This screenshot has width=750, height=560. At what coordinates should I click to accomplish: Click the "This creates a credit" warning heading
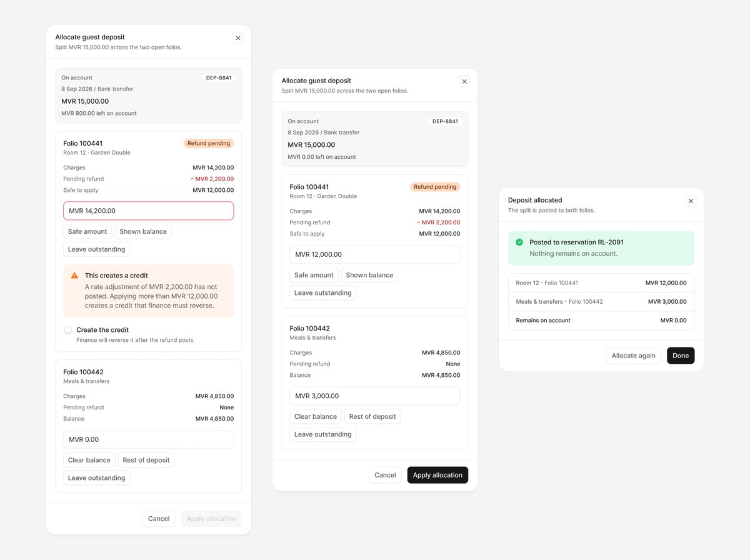(116, 276)
